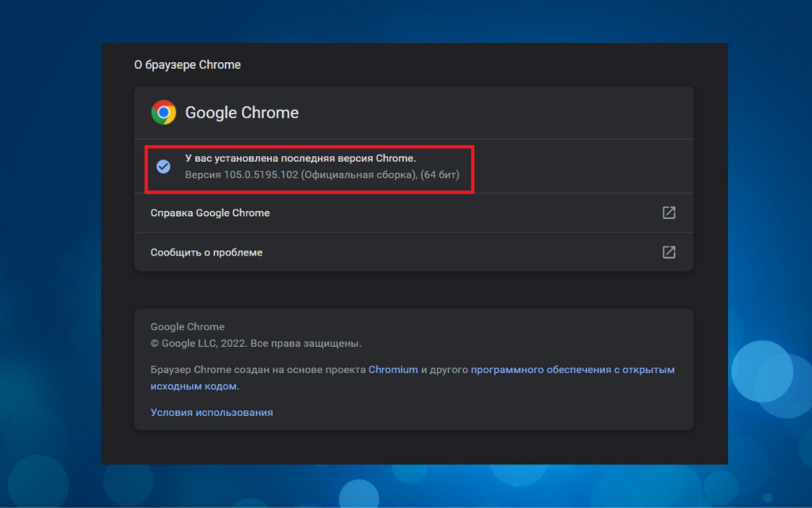The width and height of the screenshot is (812, 508).
Task: Click the Google Chrome logo icon
Action: [x=163, y=113]
